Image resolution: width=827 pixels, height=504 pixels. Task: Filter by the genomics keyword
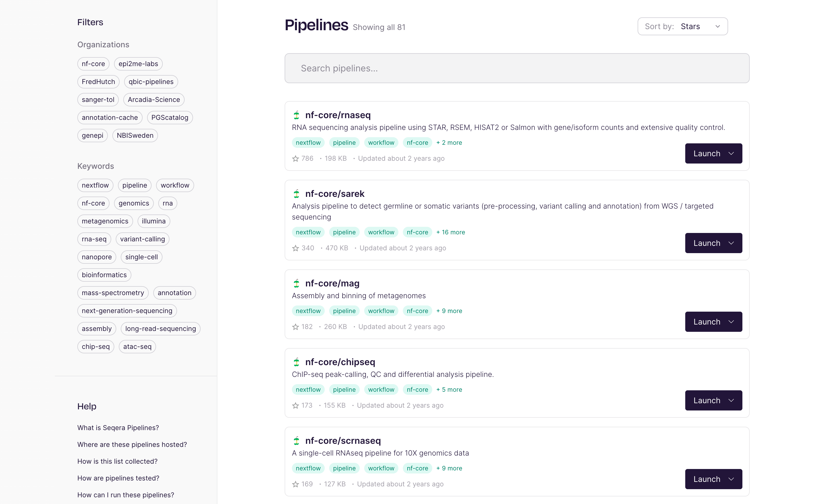(x=134, y=203)
